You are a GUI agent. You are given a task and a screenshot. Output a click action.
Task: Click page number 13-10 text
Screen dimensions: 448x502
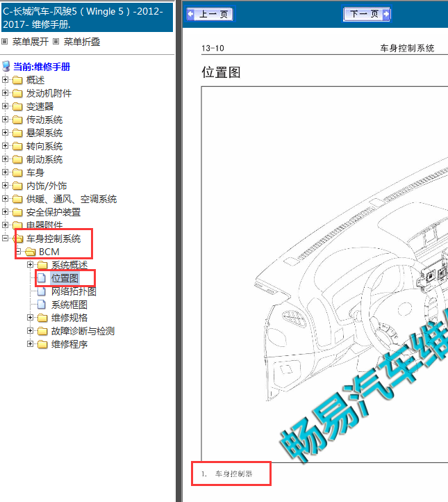point(213,49)
